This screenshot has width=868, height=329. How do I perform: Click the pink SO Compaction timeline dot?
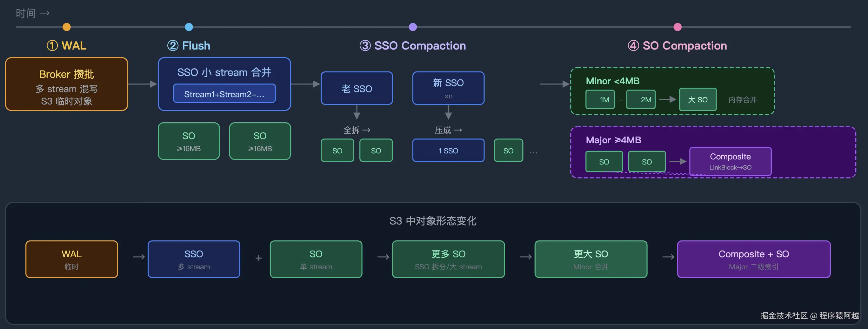click(678, 27)
